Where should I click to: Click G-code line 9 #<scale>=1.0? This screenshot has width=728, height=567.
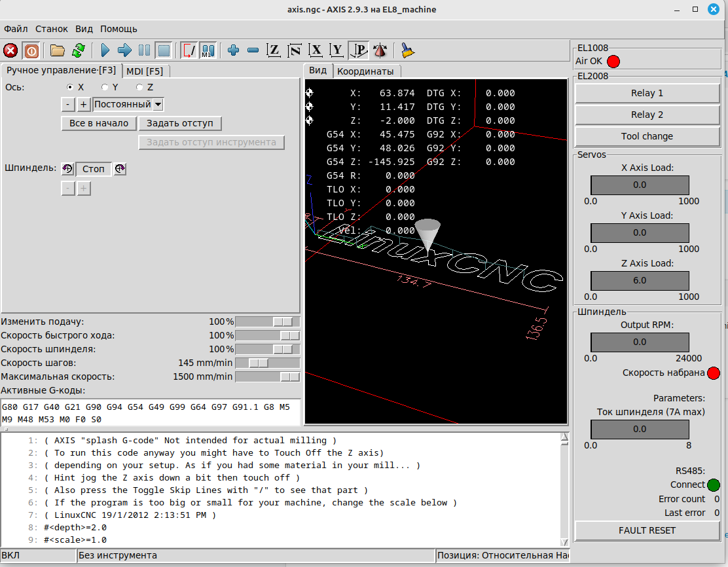pos(75,540)
